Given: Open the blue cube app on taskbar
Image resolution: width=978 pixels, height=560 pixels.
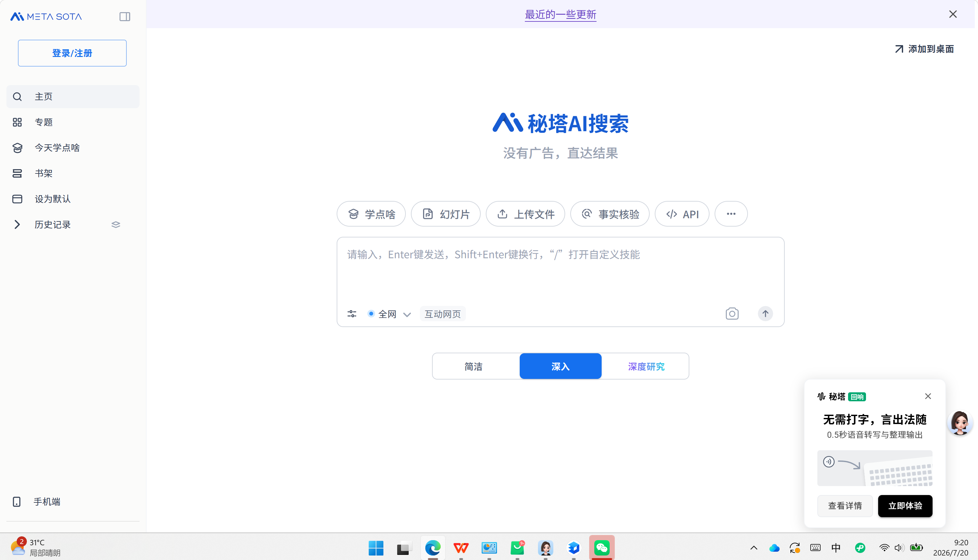Looking at the screenshot, I should [574, 548].
